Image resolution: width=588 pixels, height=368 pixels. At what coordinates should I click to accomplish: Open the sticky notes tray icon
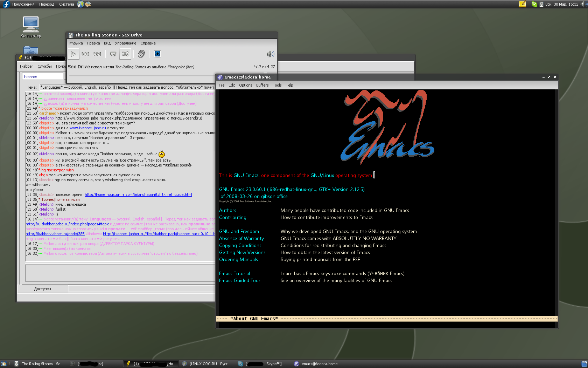(x=523, y=4)
